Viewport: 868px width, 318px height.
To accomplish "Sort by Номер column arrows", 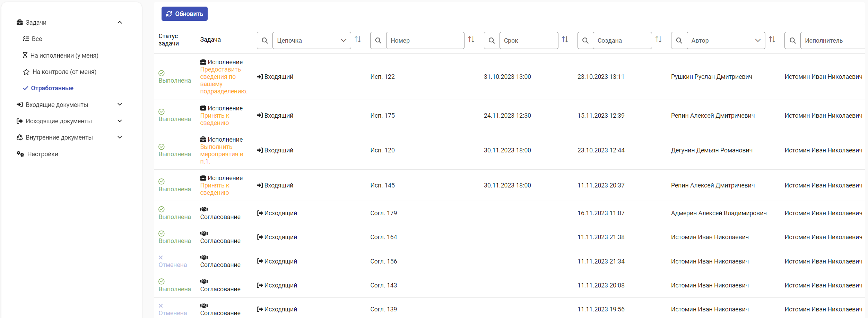I will pyautogui.click(x=471, y=40).
